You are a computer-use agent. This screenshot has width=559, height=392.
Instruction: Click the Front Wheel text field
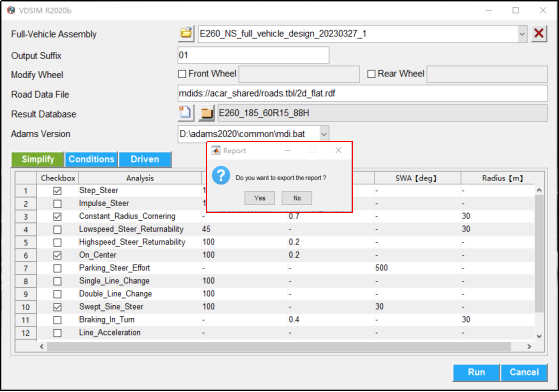coord(299,74)
